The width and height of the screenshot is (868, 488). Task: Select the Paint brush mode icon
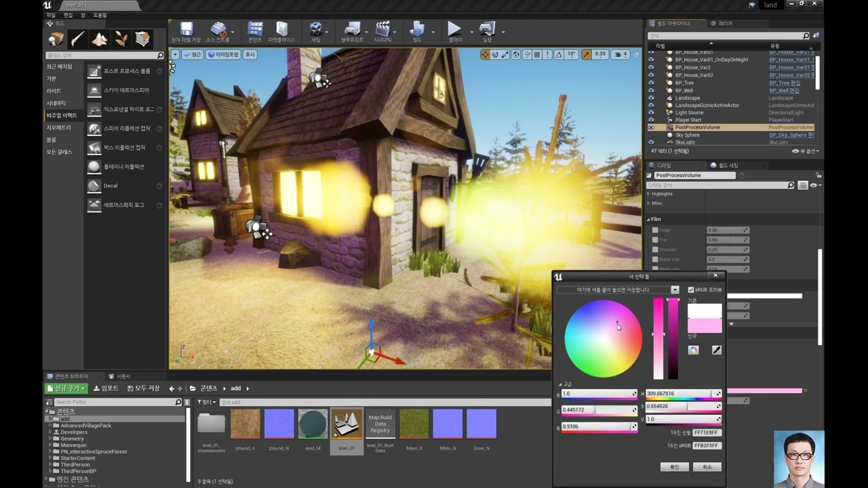point(77,39)
